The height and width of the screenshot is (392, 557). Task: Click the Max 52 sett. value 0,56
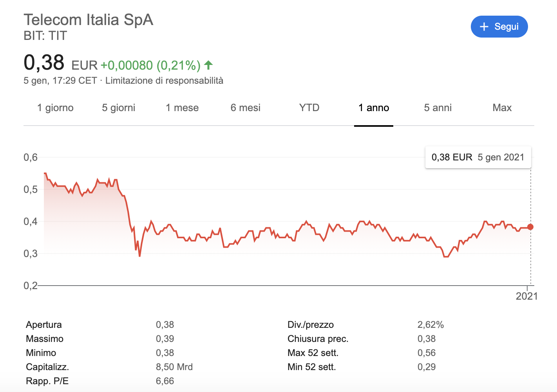pos(427,353)
